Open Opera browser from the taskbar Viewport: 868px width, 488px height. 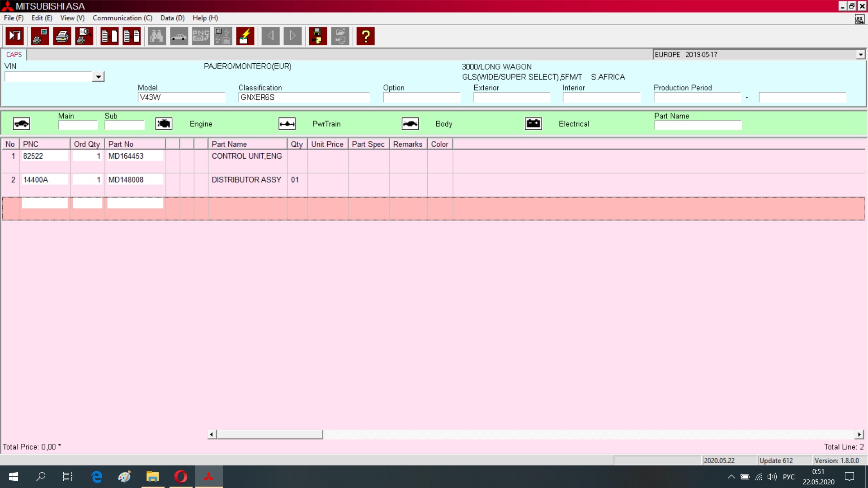tap(181, 477)
